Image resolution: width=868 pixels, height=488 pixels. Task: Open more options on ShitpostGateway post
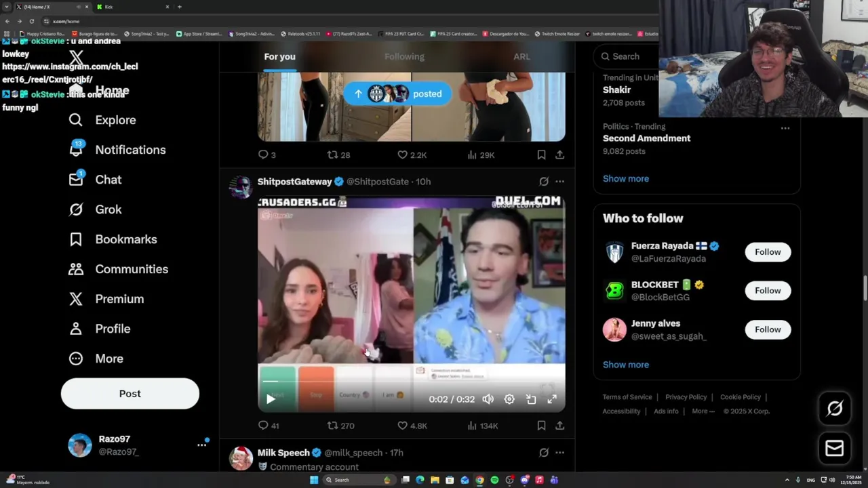(559, 182)
